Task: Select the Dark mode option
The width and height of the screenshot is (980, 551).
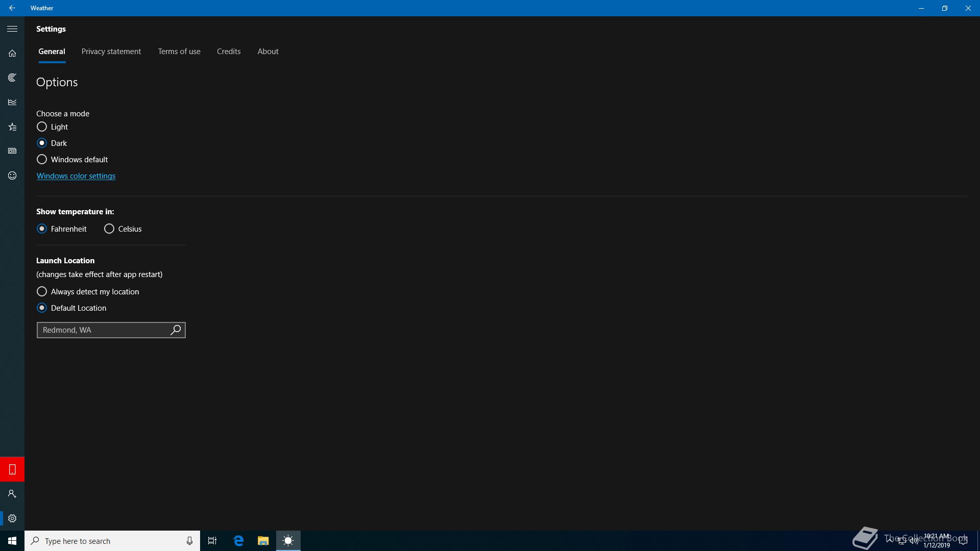Action: point(52,143)
